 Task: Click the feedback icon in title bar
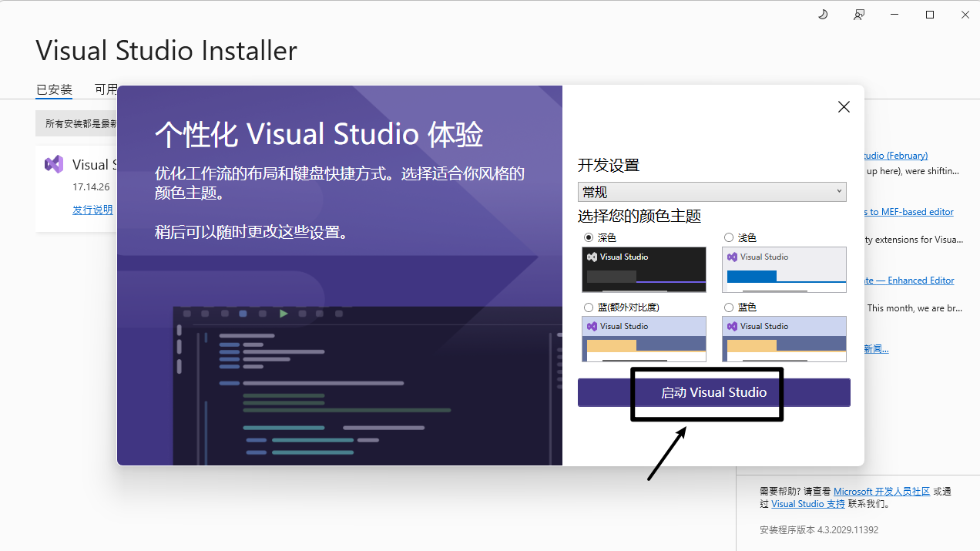pyautogui.click(x=858, y=15)
